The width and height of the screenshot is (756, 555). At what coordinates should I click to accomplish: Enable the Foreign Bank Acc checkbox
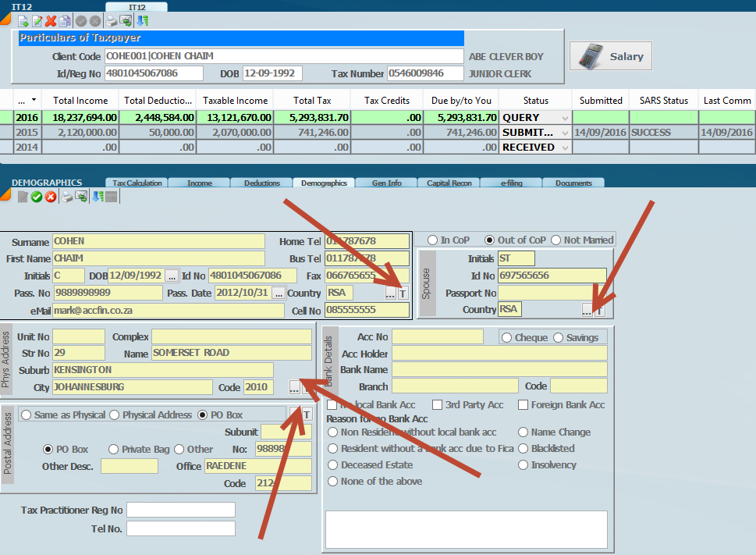pyautogui.click(x=523, y=404)
